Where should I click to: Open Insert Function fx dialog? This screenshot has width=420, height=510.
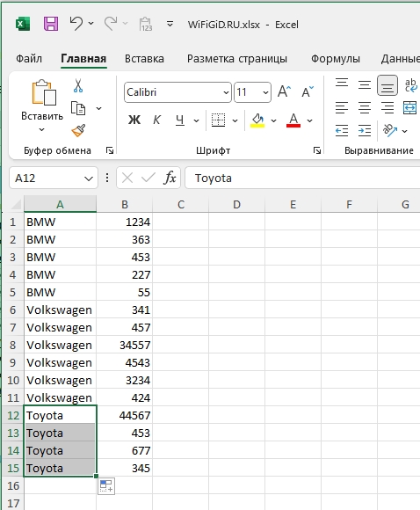[170, 178]
